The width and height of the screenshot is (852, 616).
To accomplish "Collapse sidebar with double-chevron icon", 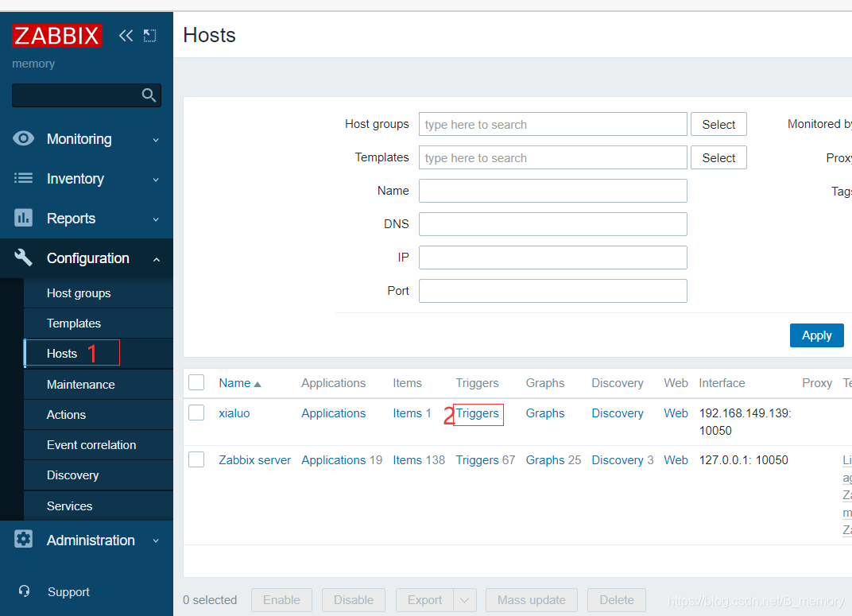I will (x=126, y=36).
